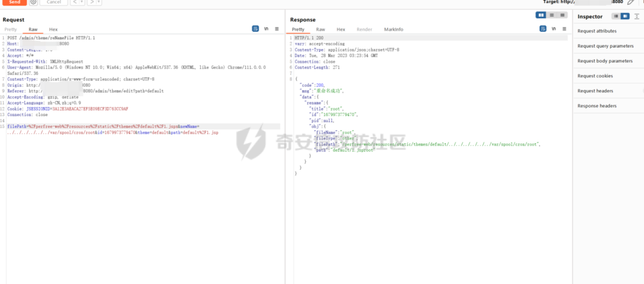Expand Request headers section
The height and width of the screenshot is (284, 644).
(x=608, y=90)
